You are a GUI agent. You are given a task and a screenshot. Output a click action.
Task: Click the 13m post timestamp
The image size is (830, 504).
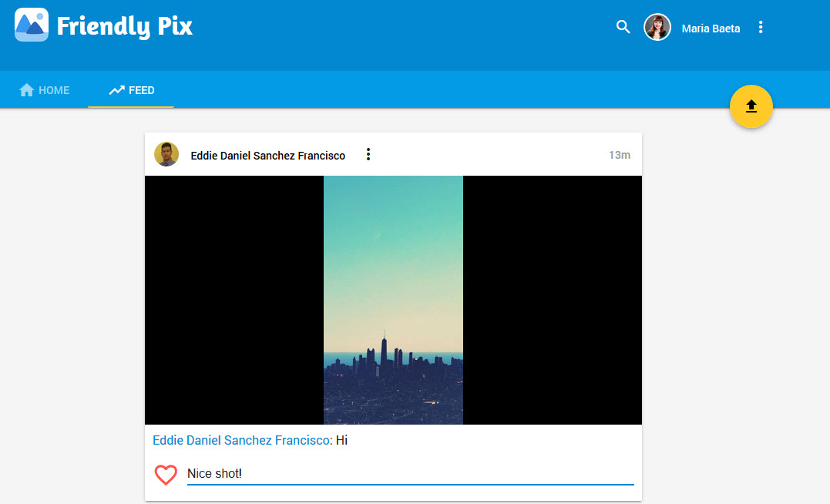tap(619, 155)
